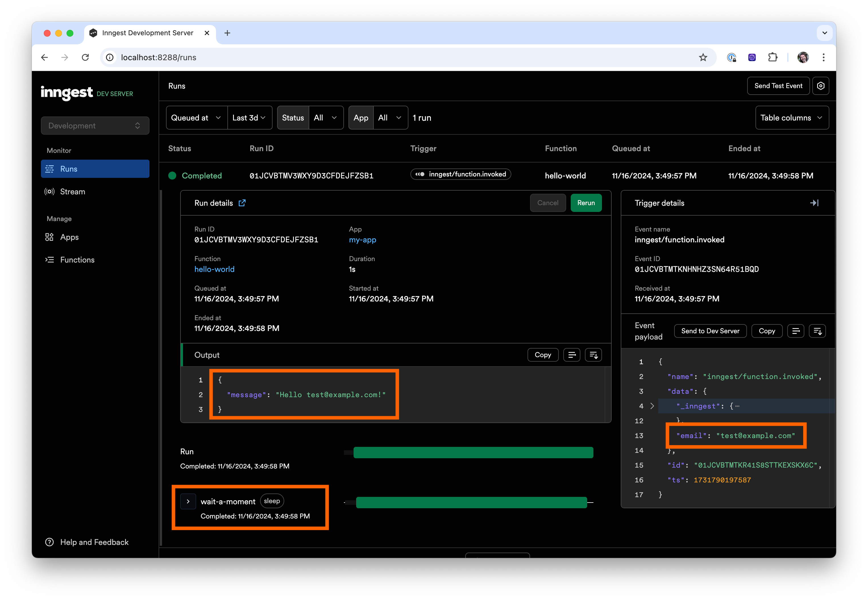
Task: Open run details in new window
Action: click(242, 203)
